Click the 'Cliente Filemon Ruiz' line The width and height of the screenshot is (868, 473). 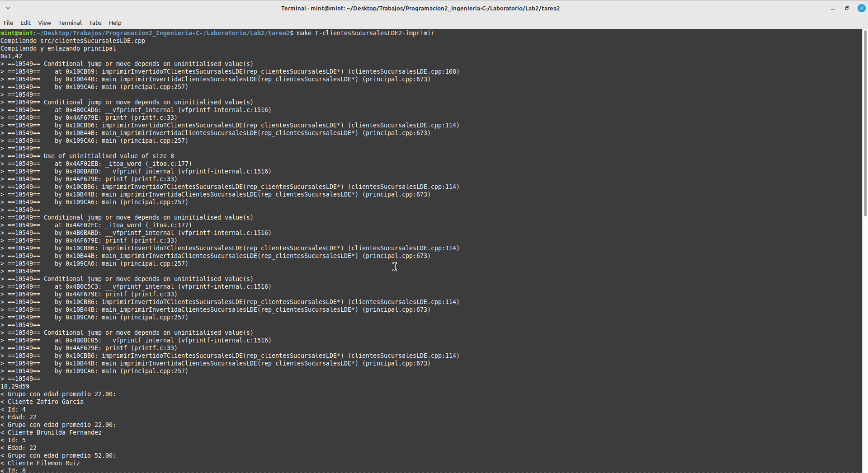[40, 463]
